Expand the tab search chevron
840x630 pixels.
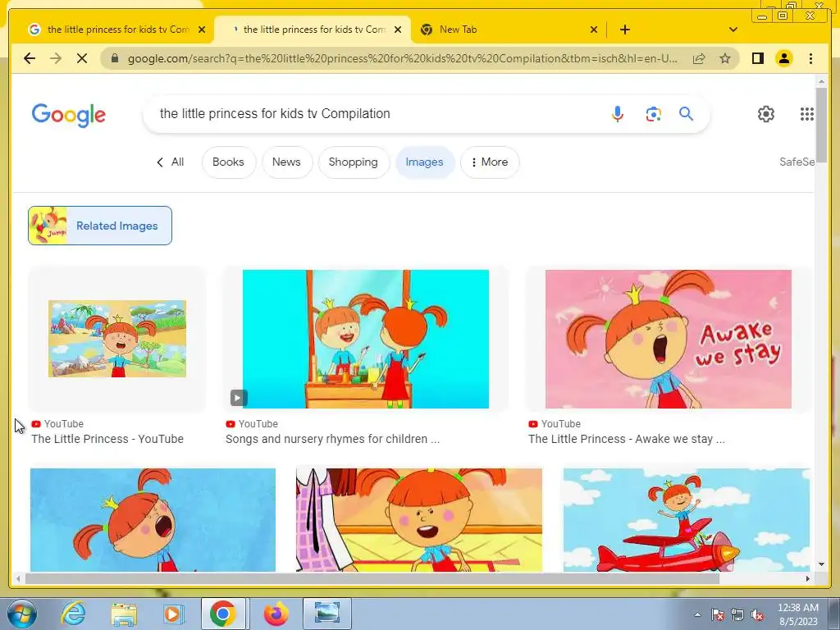point(733,30)
